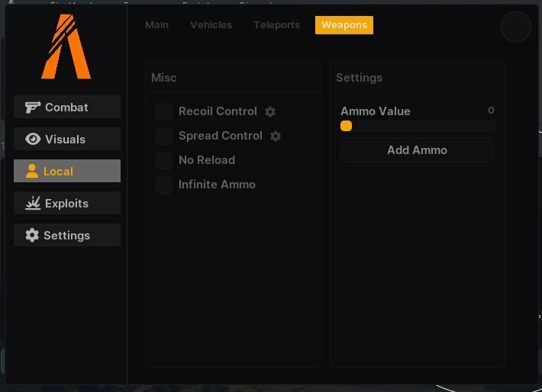
Task: Open Spread Control gear settings
Action: [x=275, y=136]
